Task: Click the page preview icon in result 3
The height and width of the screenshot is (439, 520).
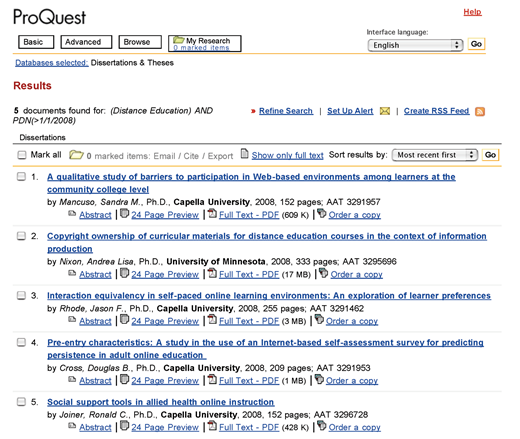Action: coord(124,319)
